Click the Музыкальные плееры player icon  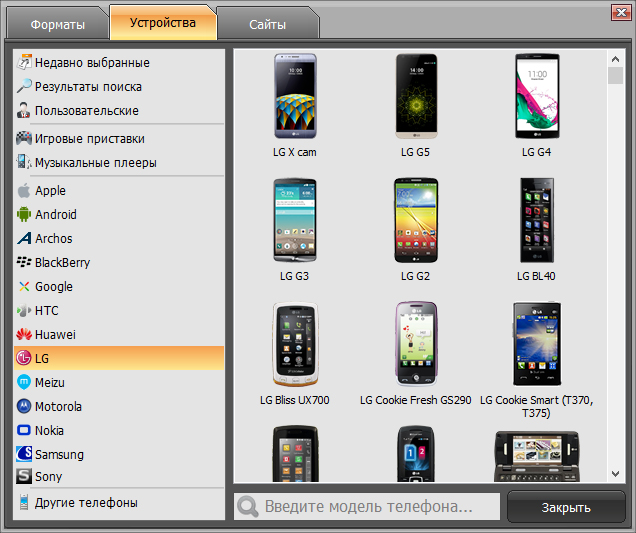[x=24, y=162]
